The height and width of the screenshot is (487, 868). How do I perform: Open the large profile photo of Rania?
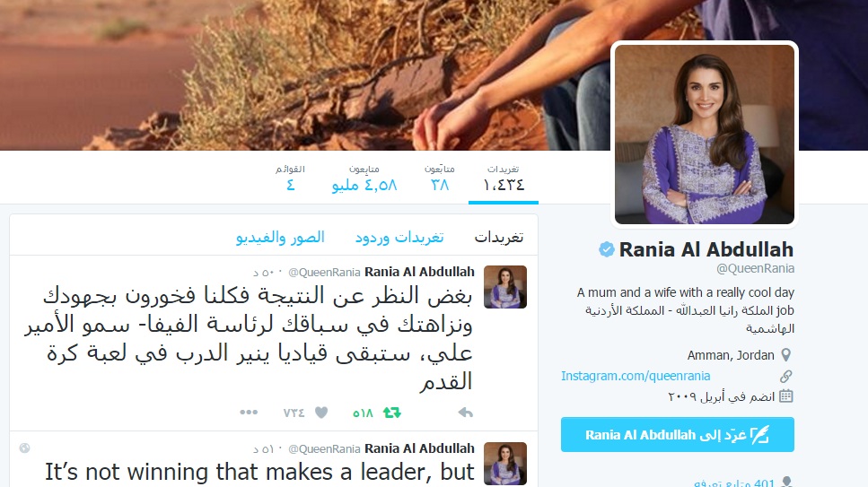(704, 134)
